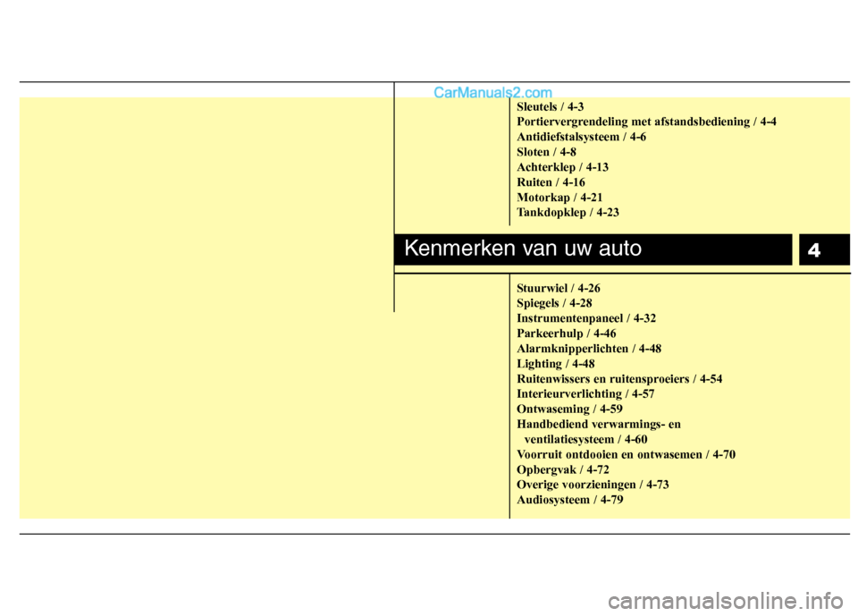Screen dimensions: 858x616
Task: Open the Sloten / 4-8 entry
Action: click(546, 152)
